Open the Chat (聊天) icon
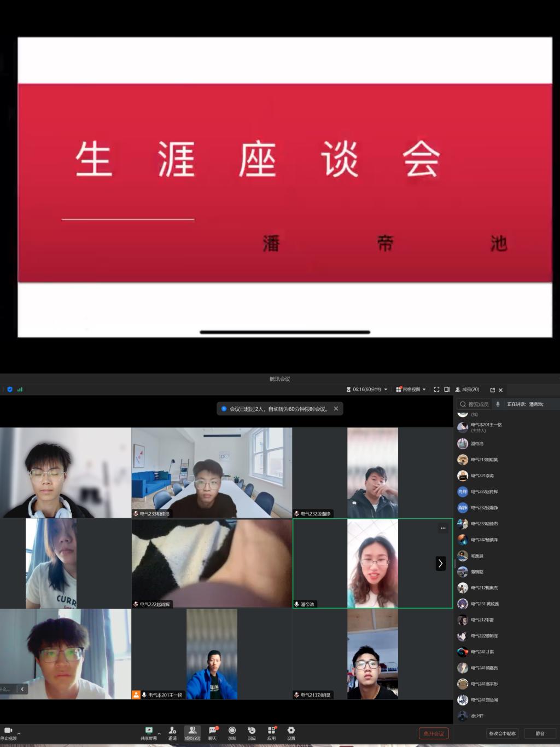 (x=212, y=731)
